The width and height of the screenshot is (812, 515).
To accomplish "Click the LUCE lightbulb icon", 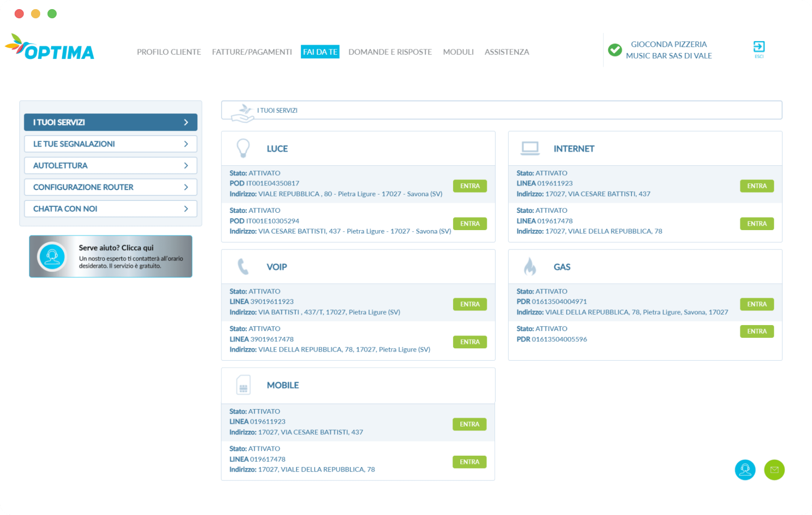I will [244, 148].
